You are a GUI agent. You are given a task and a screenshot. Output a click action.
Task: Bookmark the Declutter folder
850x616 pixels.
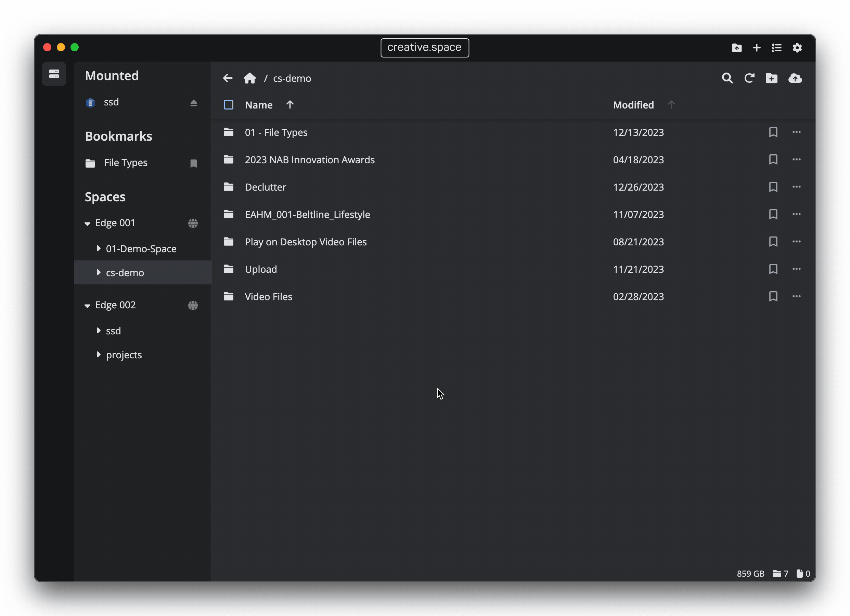(773, 187)
